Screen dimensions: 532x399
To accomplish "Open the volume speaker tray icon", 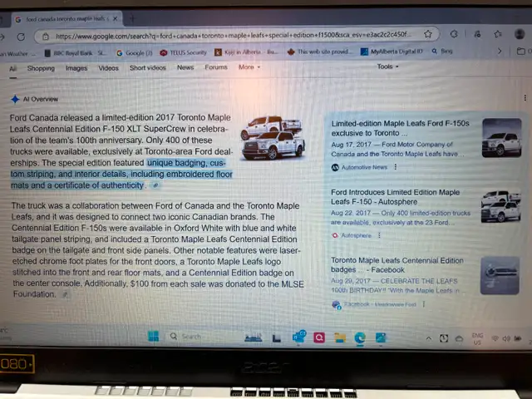I will click(506, 338).
